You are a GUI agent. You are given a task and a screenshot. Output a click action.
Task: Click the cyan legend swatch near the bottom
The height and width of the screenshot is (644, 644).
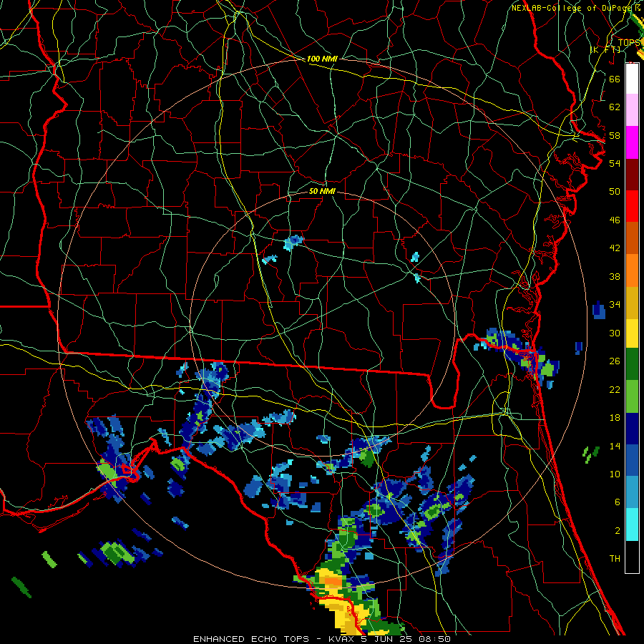point(632,524)
